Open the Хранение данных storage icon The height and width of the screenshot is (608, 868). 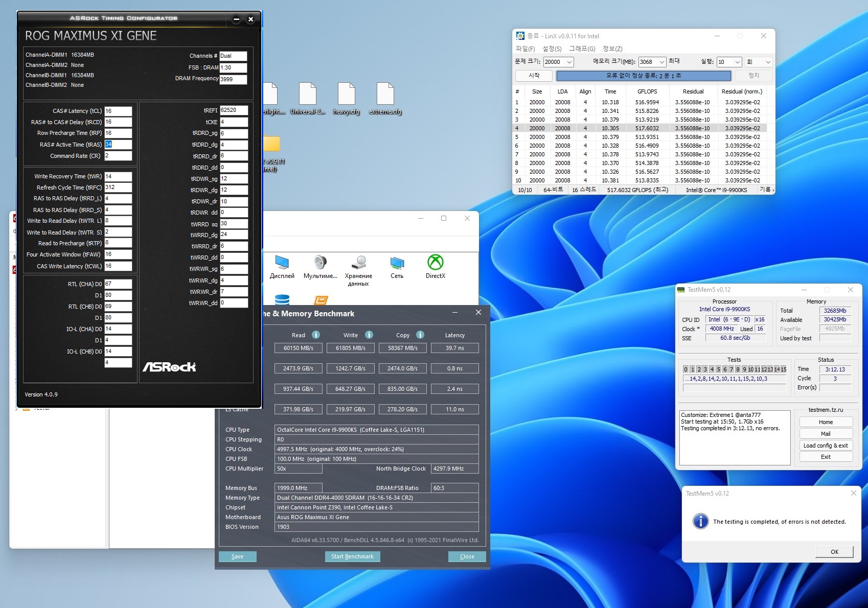(358, 271)
